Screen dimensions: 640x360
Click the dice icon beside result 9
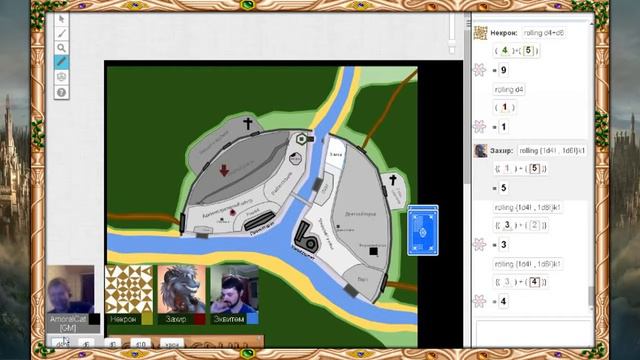(x=480, y=70)
